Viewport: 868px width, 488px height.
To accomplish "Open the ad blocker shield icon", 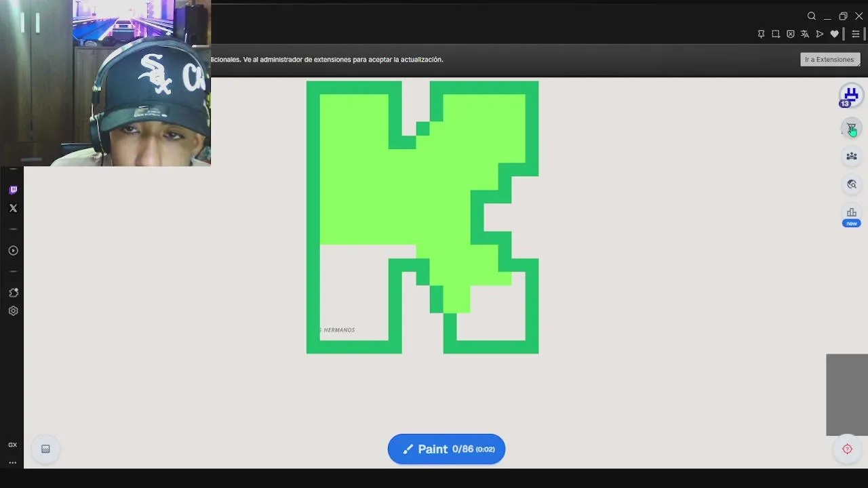I will pyautogui.click(x=790, y=34).
